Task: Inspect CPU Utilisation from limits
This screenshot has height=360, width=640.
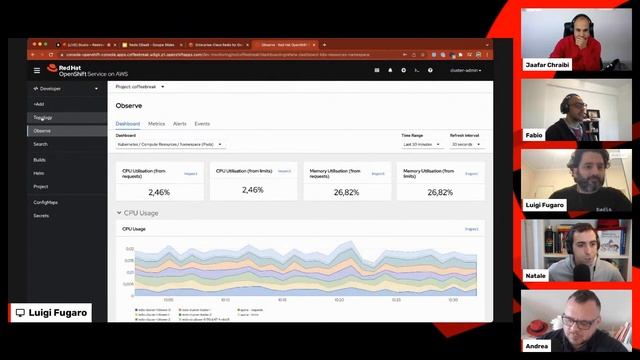Action: click(284, 171)
